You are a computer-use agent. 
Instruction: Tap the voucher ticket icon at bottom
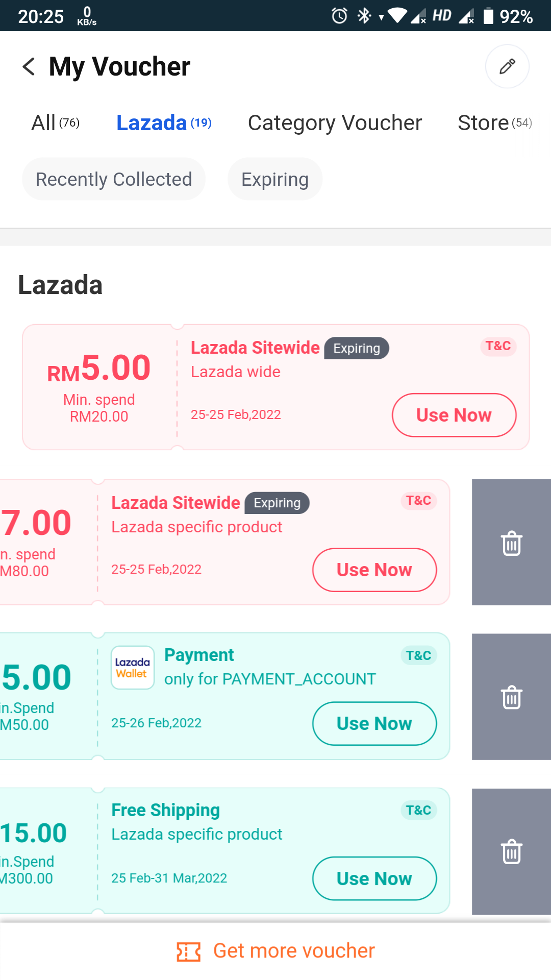(189, 951)
